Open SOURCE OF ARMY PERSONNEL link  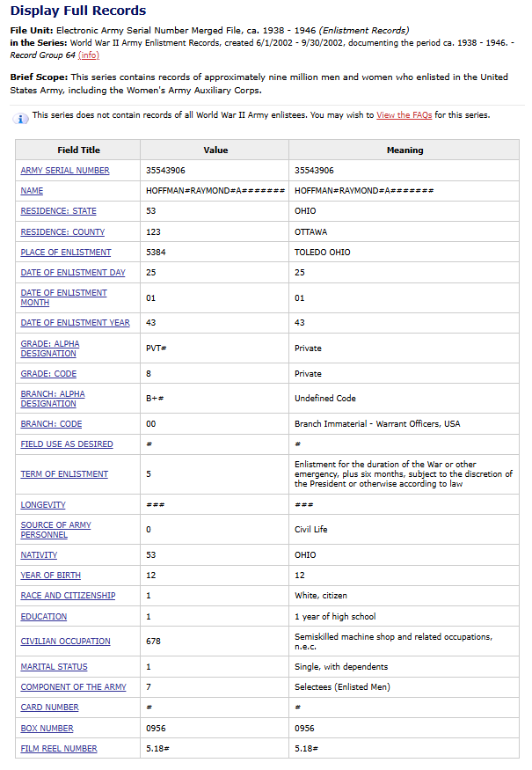coord(55,530)
